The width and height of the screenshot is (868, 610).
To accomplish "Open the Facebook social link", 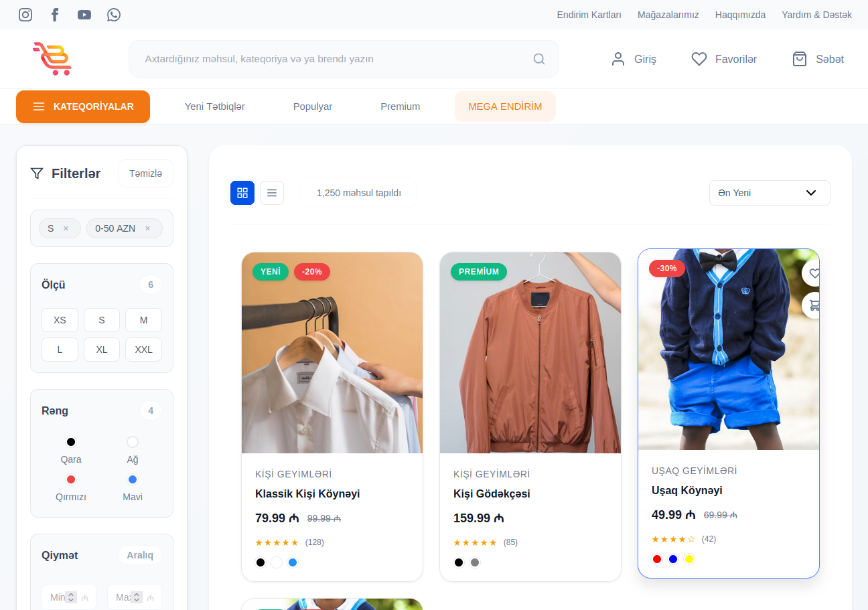I will (55, 15).
